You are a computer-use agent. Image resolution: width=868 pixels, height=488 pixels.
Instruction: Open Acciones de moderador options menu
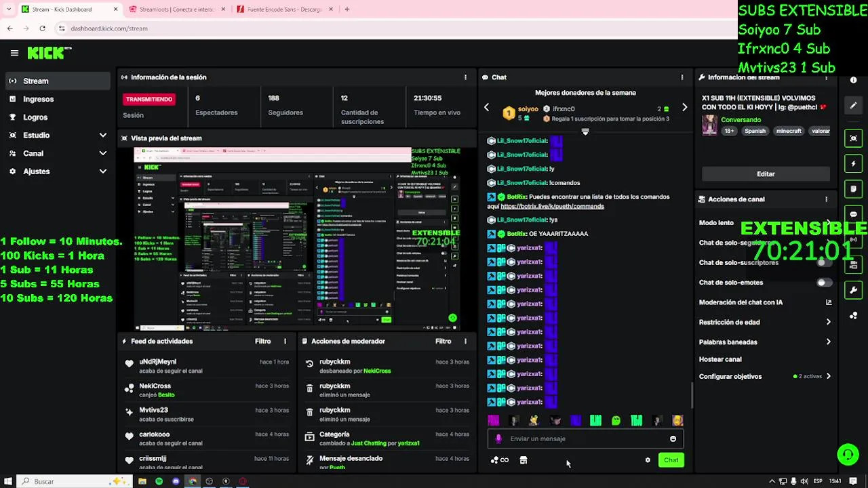pos(465,342)
